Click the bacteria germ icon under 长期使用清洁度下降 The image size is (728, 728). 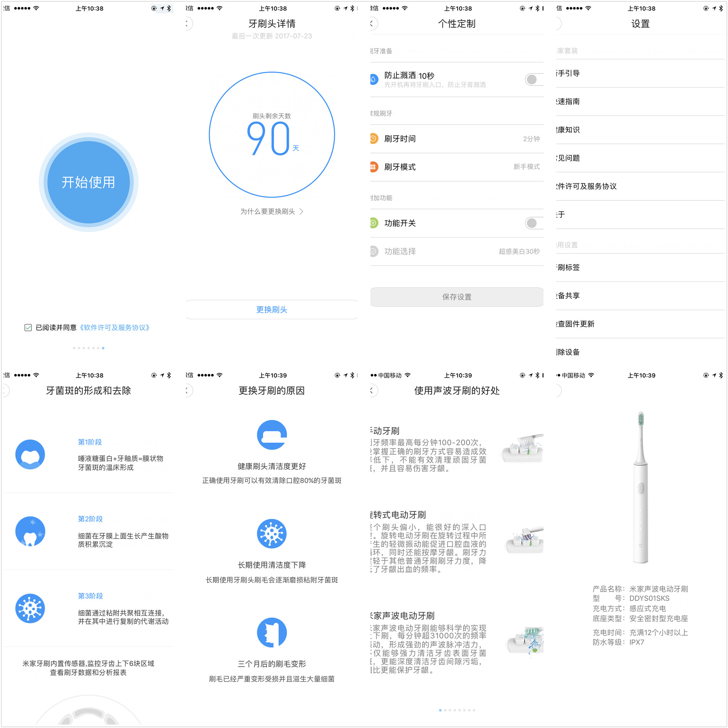[x=271, y=534]
